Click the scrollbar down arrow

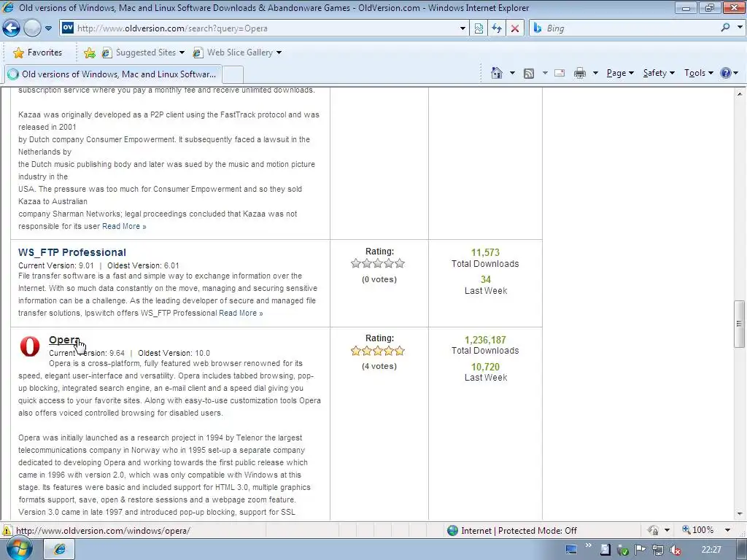(x=740, y=514)
